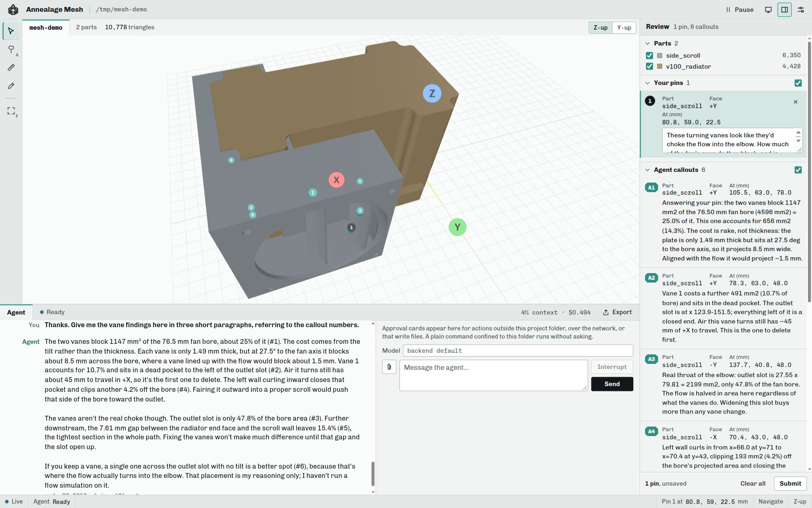Select the pencil draw tool
812x508 pixels.
pyautogui.click(x=11, y=86)
